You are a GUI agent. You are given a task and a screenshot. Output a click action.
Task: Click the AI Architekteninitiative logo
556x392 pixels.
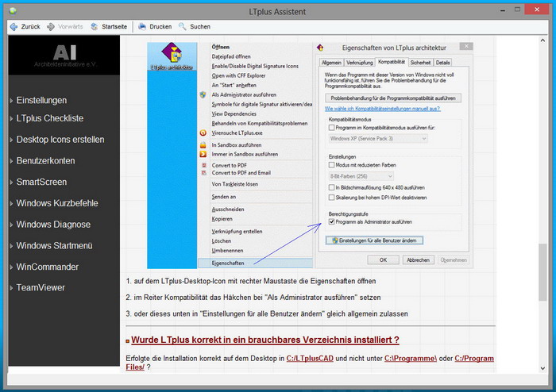[64, 56]
